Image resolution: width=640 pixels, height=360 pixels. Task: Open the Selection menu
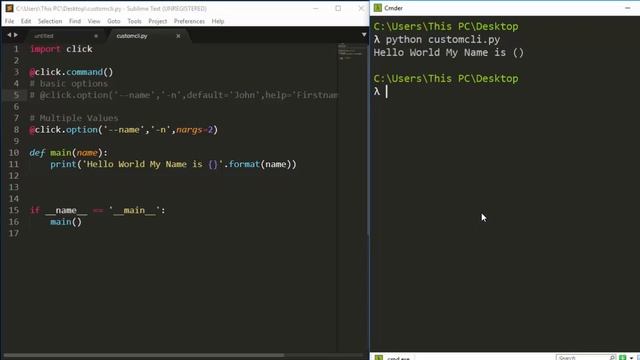pos(50,21)
